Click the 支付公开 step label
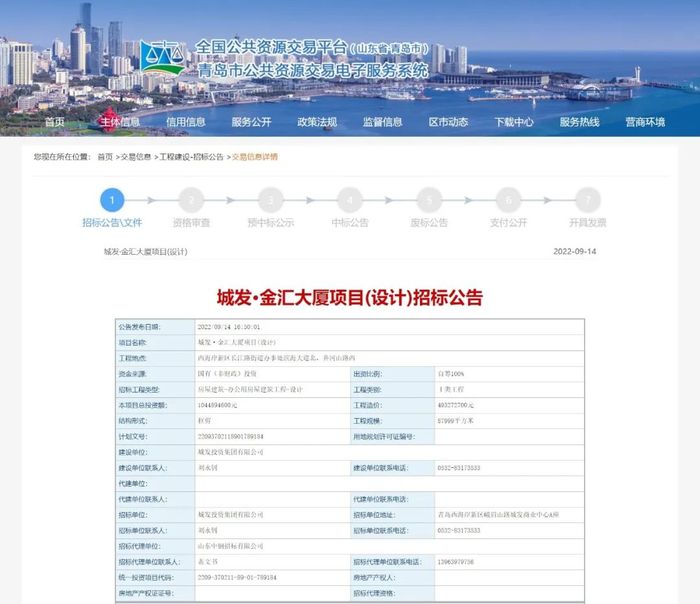Image resolution: width=700 pixels, height=604 pixels. 508,222
